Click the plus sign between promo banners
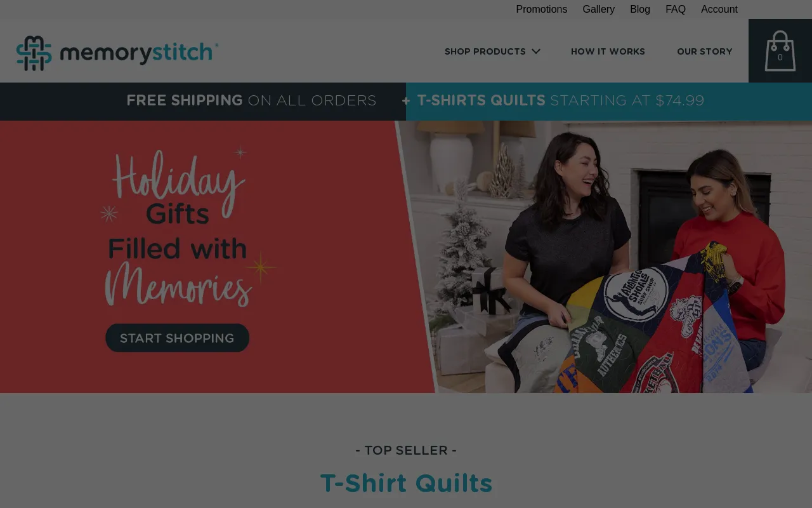The width and height of the screenshot is (812, 508). tap(406, 101)
